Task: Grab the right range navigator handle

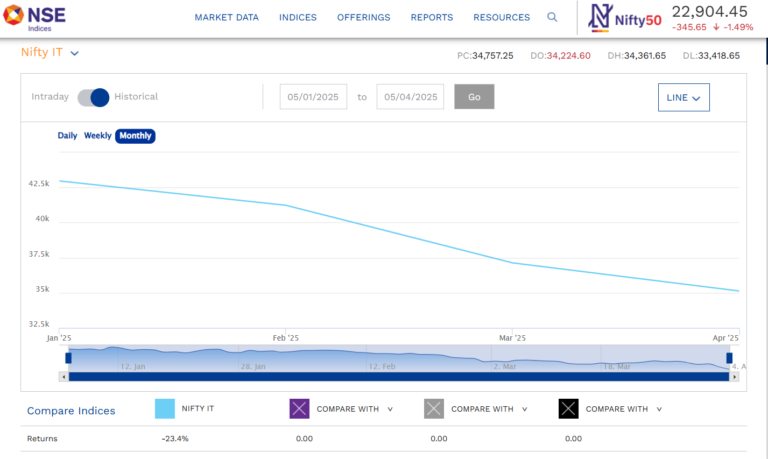Action: [x=729, y=358]
